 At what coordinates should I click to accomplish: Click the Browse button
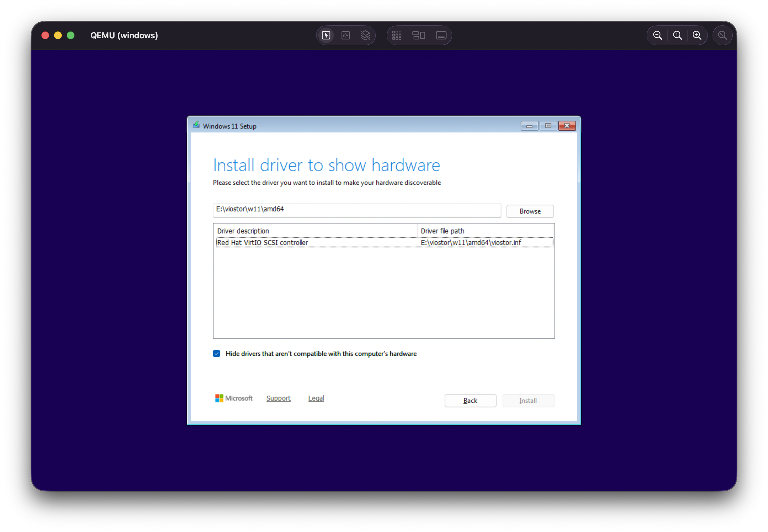click(530, 211)
